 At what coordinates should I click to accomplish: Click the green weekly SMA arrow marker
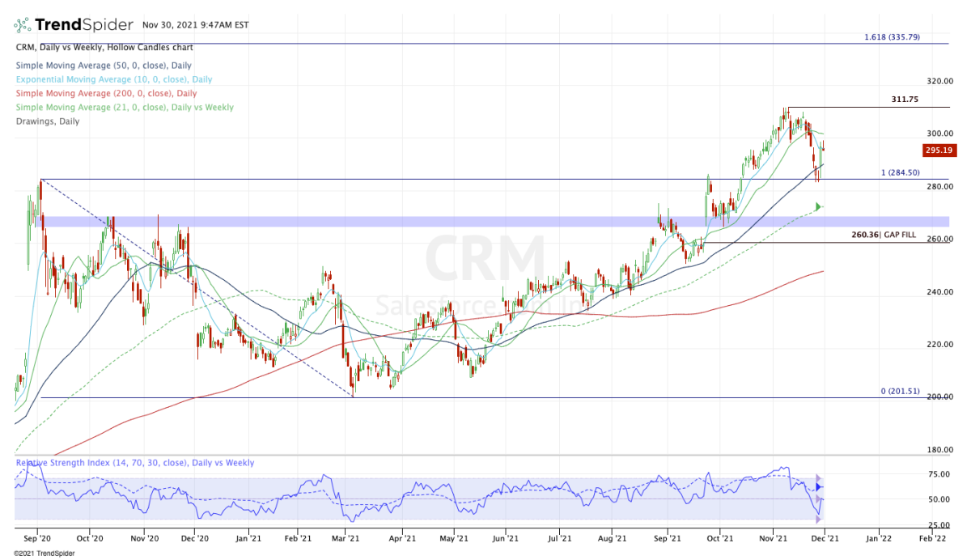(x=819, y=207)
